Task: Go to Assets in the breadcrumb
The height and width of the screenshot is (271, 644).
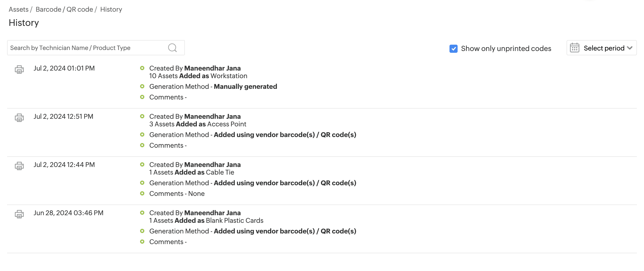Action: [19, 9]
